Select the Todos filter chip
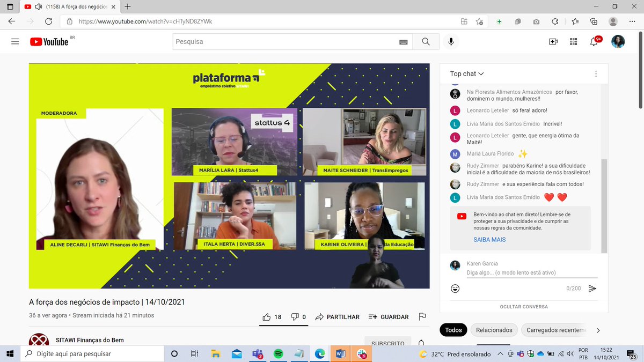This screenshot has height=362, width=644. click(453, 330)
